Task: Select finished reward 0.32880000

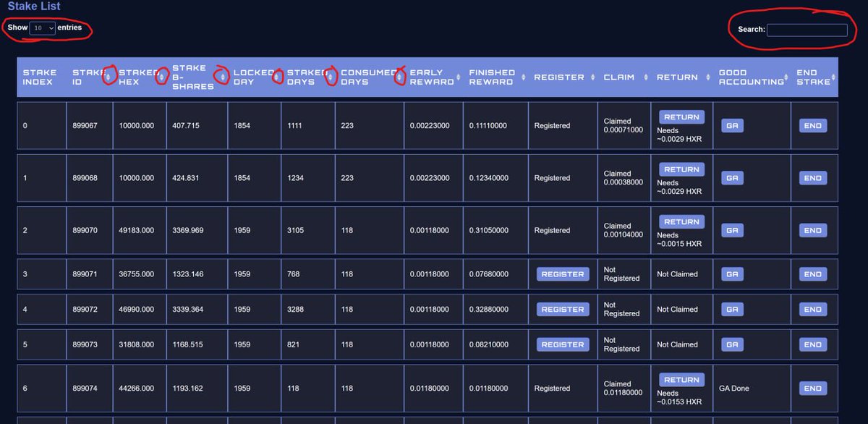Action: (x=488, y=309)
